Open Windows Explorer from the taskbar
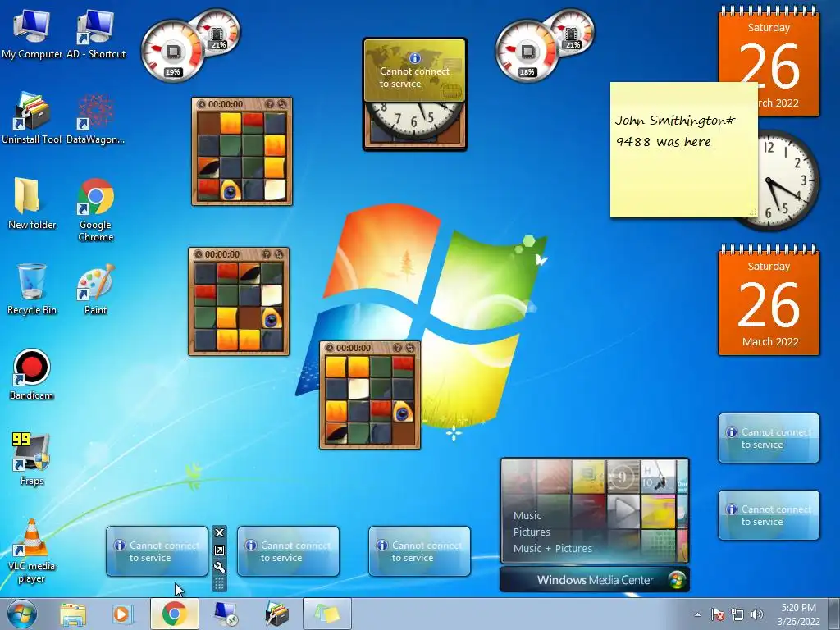840x630 pixels. click(x=73, y=614)
